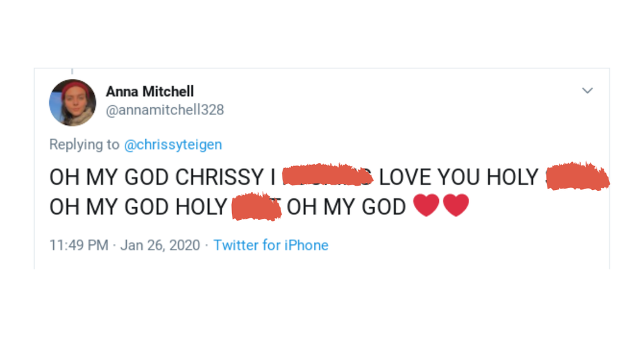
Task: Click the first red heart emoji
Action: 426,206
